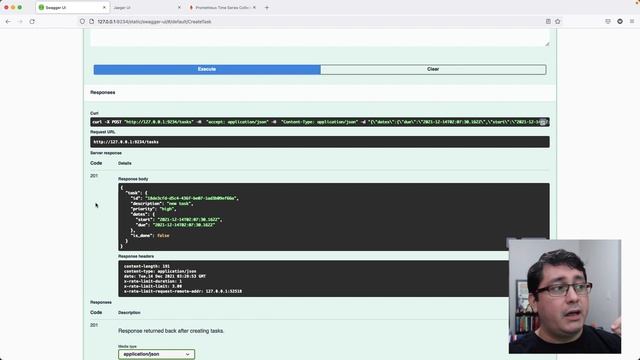Click the Curl label
640x360 pixels.
point(94,113)
